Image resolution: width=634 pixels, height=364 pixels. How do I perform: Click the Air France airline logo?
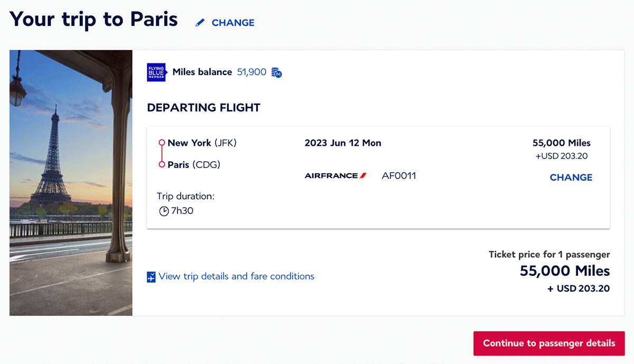335,176
